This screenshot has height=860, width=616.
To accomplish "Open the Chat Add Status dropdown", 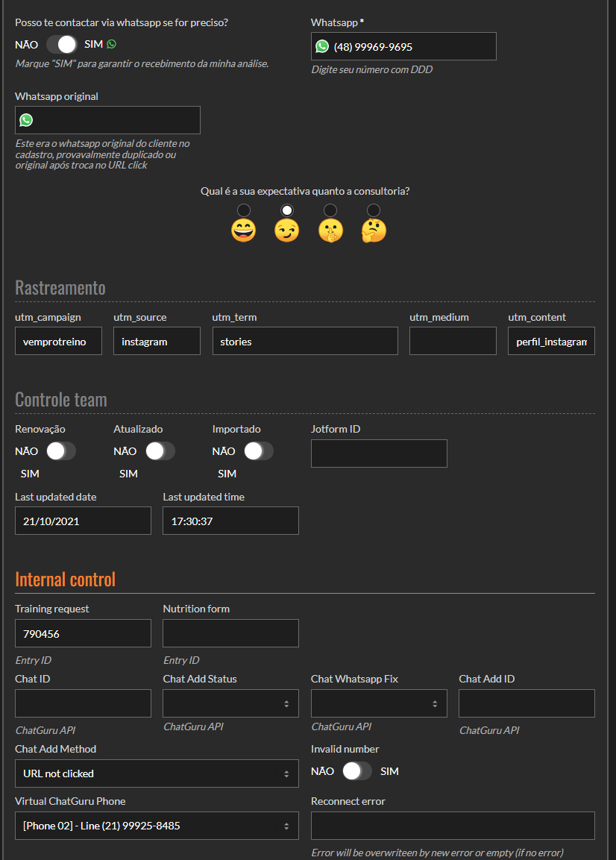I will 231,703.
